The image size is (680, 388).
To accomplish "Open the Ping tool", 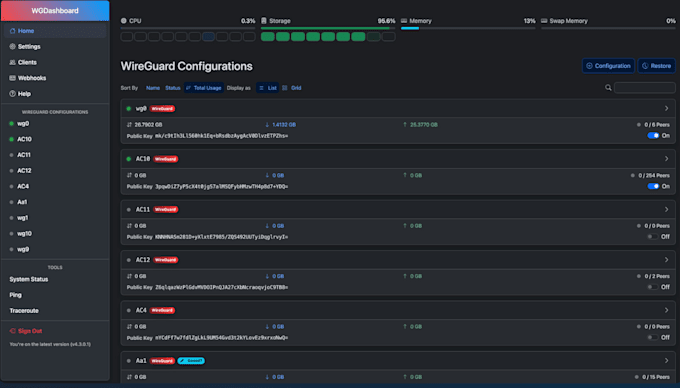I will point(55,295).
